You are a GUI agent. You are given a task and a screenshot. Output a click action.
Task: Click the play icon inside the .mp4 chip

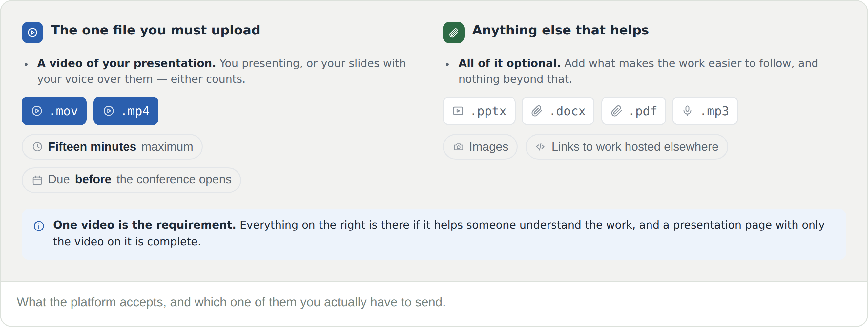109,111
